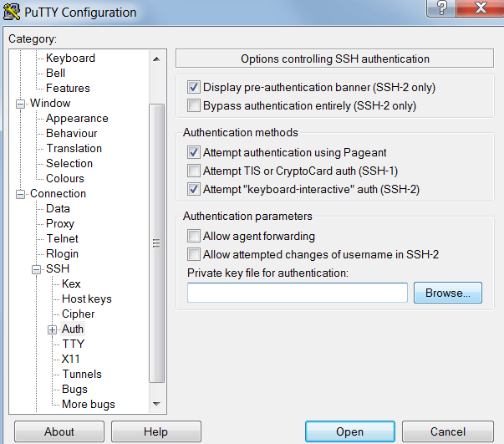The width and height of the screenshot is (504, 444).
Task: Enable Bypass authentication entirely checkbox
Action: click(x=194, y=106)
